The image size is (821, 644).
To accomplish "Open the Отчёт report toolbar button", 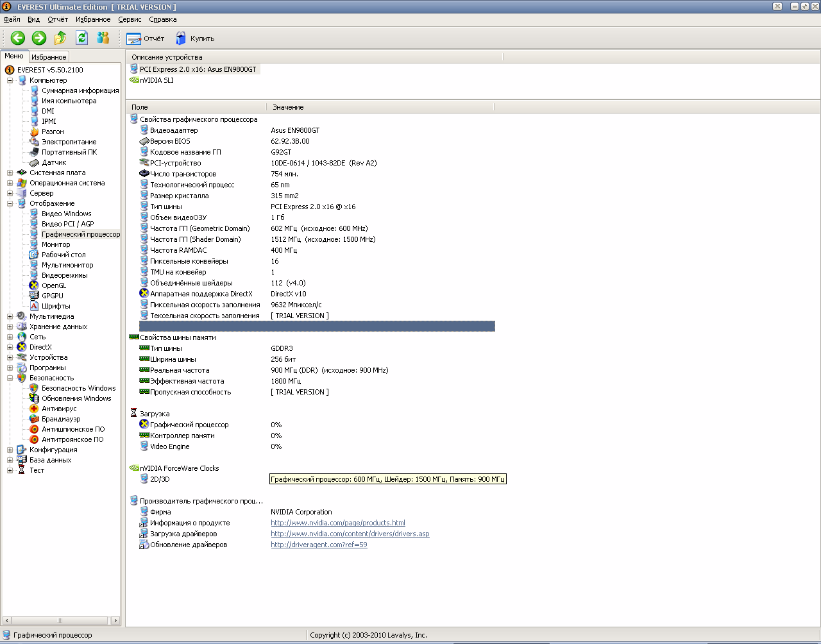I will point(146,38).
